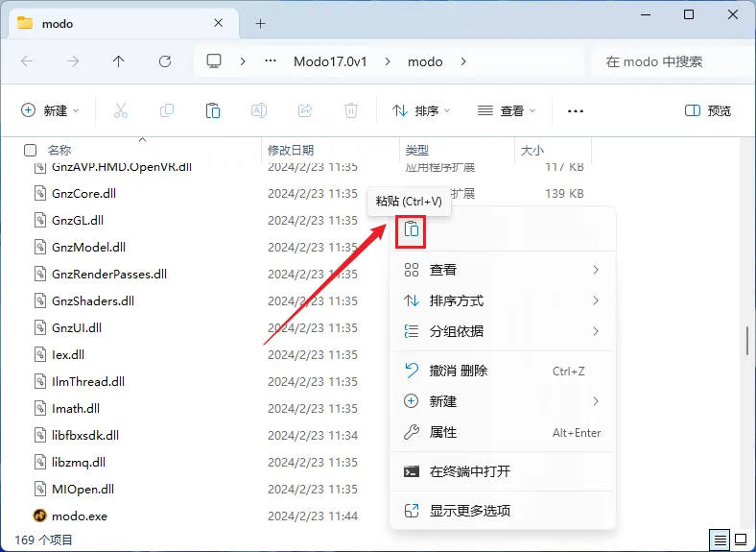Expand the chevron after the This PC icon
756x552 pixels.
(x=243, y=61)
